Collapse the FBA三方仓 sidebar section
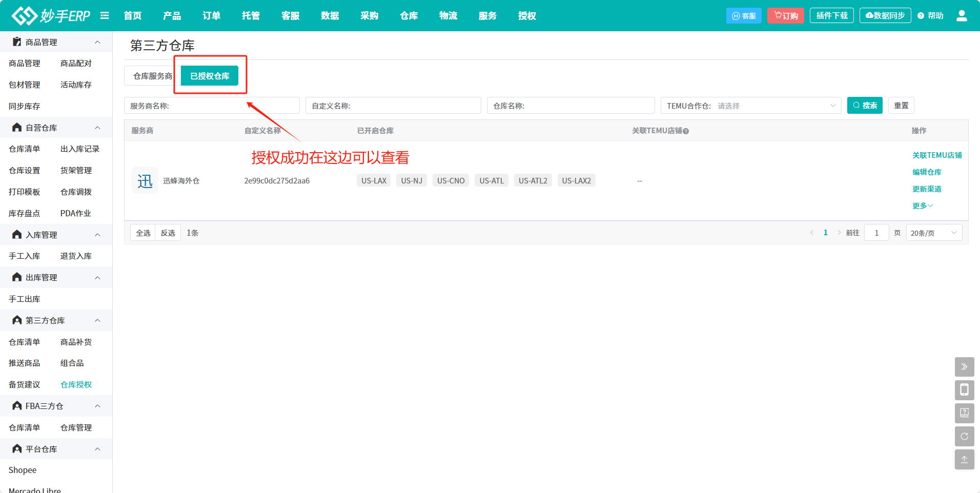The image size is (980, 493). (x=97, y=406)
